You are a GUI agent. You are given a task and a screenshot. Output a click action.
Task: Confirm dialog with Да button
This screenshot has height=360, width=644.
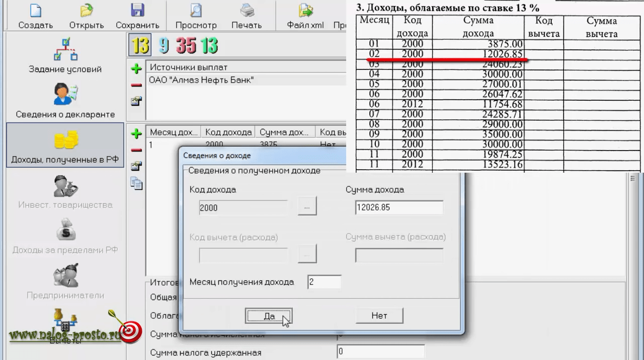coord(269,316)
